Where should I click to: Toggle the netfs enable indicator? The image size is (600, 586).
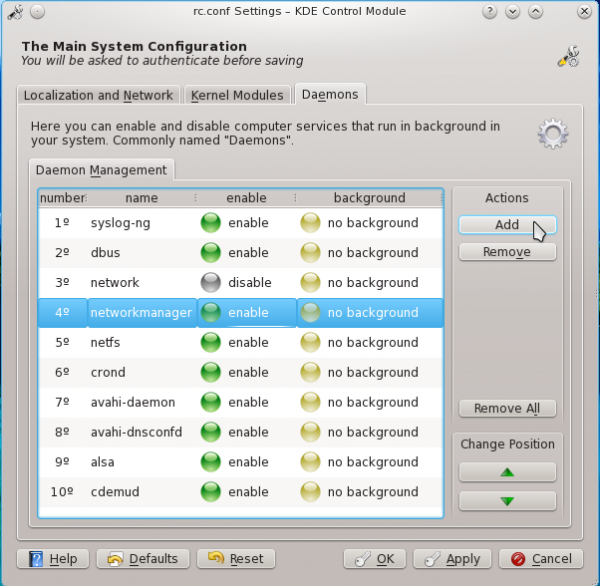click(x=210, y=342)
